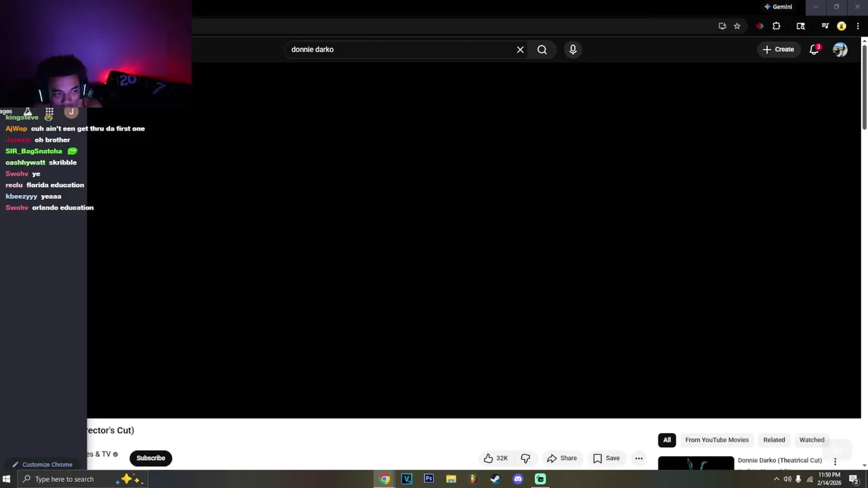868x488 pixels.
Task: Dislike the video with thumbs down
Action: click(x=526, y=458)
